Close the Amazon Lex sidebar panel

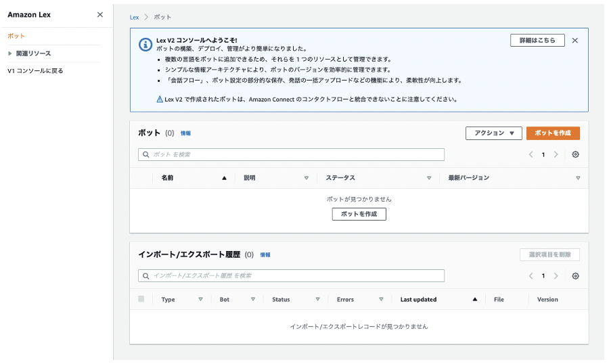[x=100, y=15]
